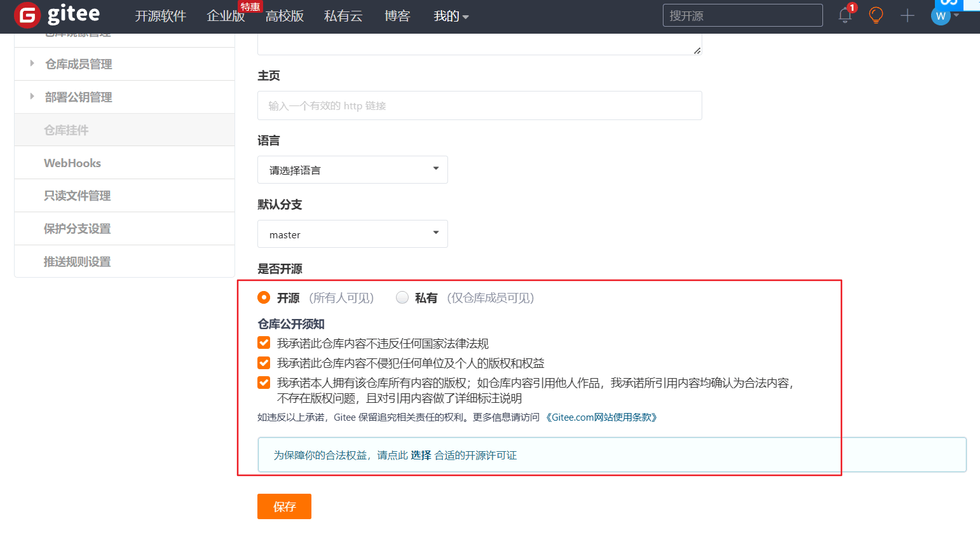Click the 保存 save button
This screenshot has height=556, width=980.
(284, 506)
